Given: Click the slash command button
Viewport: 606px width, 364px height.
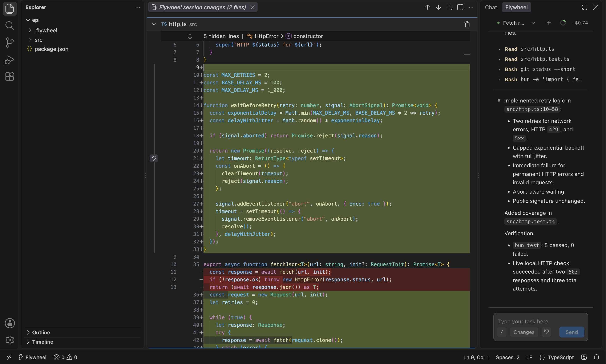Looking at the screenshot, I should pyautogui.click(x=502, y=332).
